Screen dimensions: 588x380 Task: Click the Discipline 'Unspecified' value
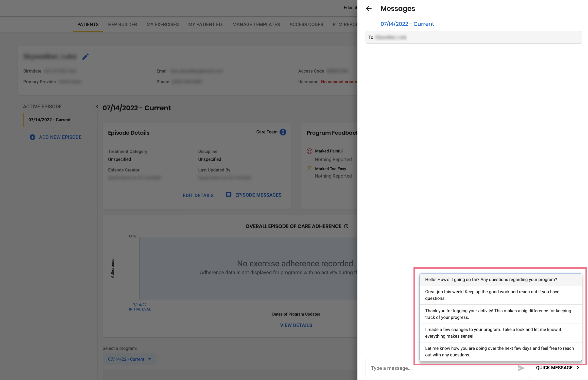coord(210,159)
